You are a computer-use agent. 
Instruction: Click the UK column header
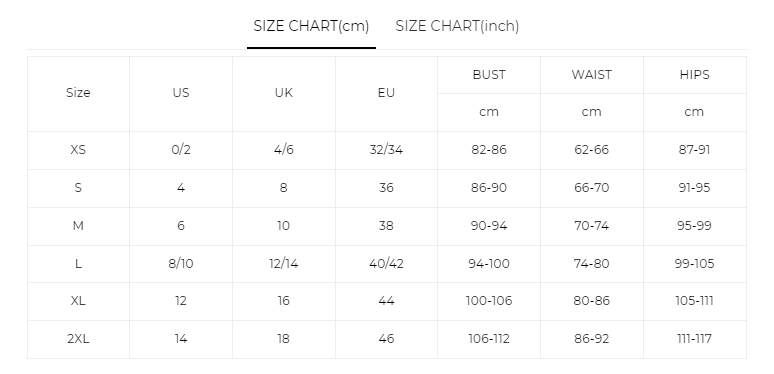[x=283, y=93]
